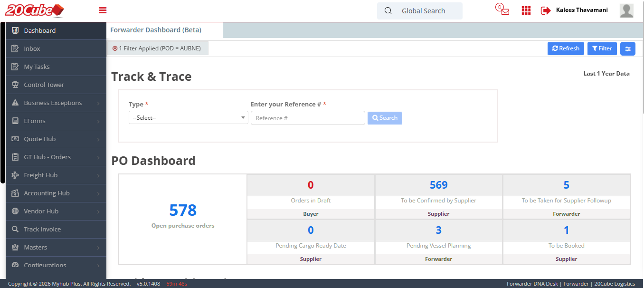Select the Inbox envelope icon

(x=16, y=48)
